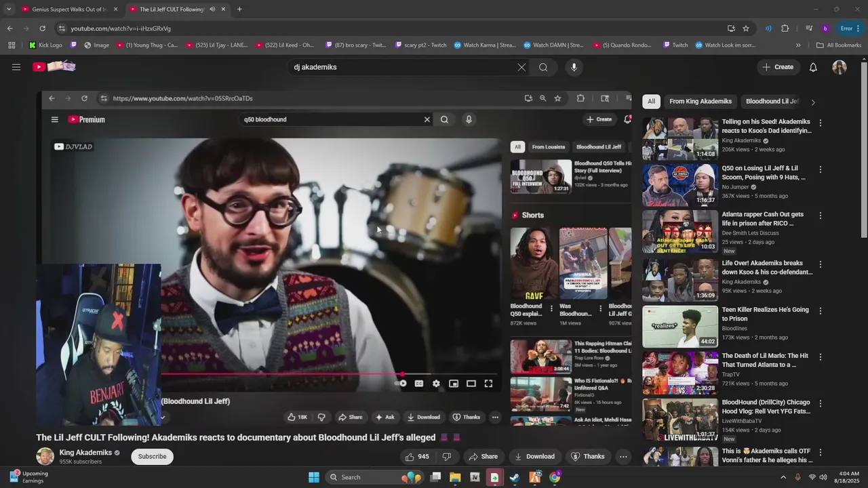Open the King Akademiks channel name link
Screen dimensions: 868x488
(x=85, y=453)
